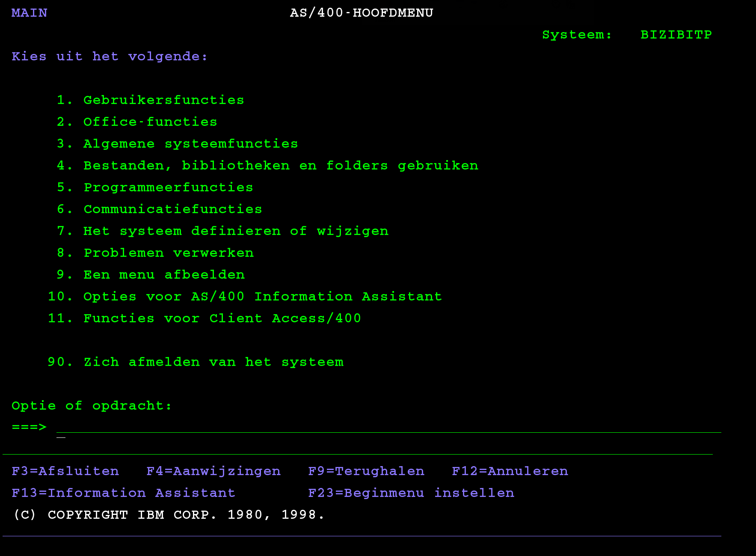Select Opties voor AS/400 Information Assistant
Image resolution: width=756 pixels, height=556 pixels.
(x=262, y=297)
